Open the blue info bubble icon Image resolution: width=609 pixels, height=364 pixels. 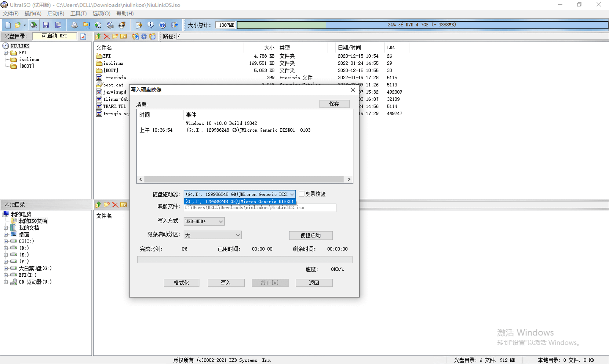tap(151, 25)
